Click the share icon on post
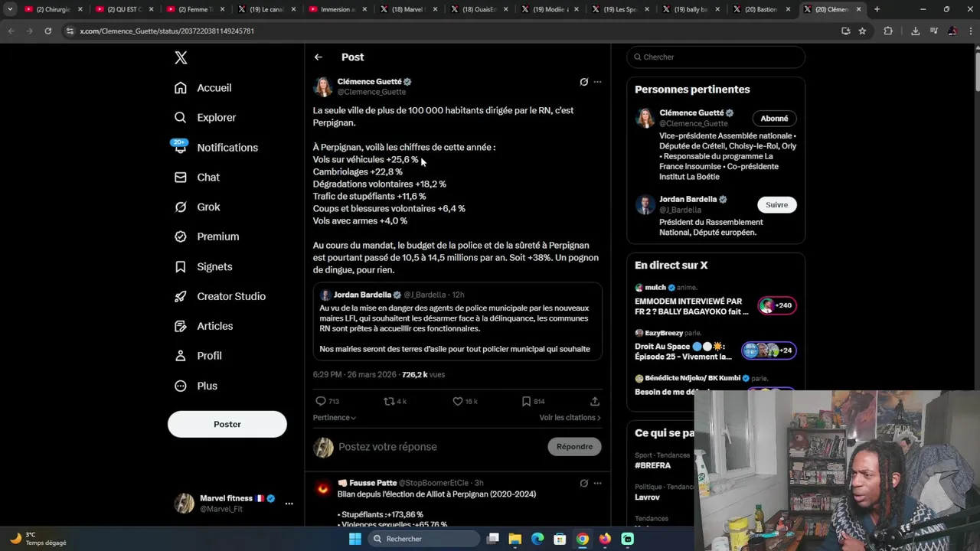 595,401
